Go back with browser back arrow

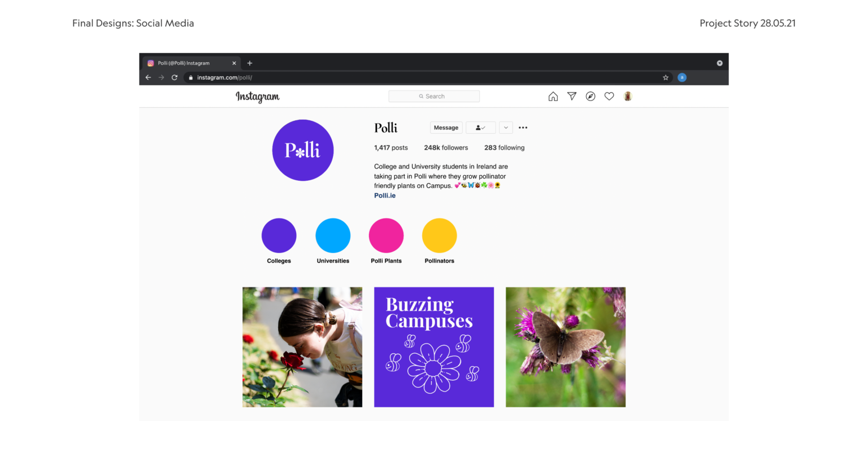pos(148,77)
